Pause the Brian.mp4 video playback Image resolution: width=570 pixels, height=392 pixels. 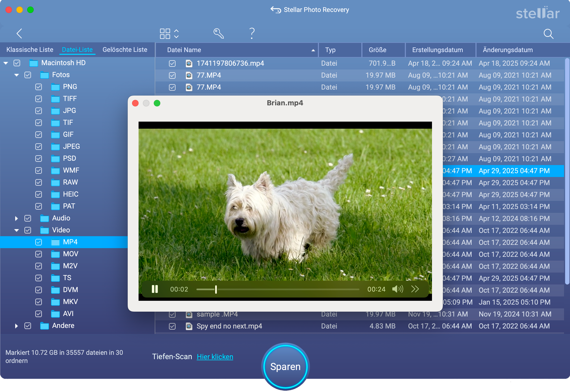pyautogui.click(x=155, y=289)
